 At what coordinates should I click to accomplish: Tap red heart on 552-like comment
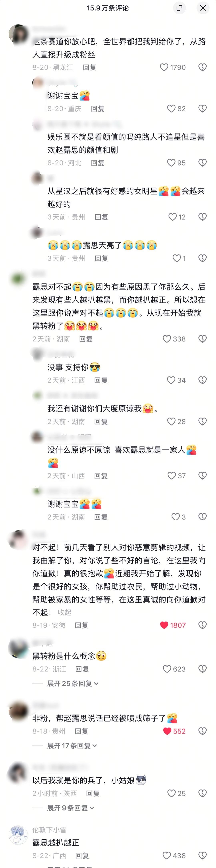(167, 731)
